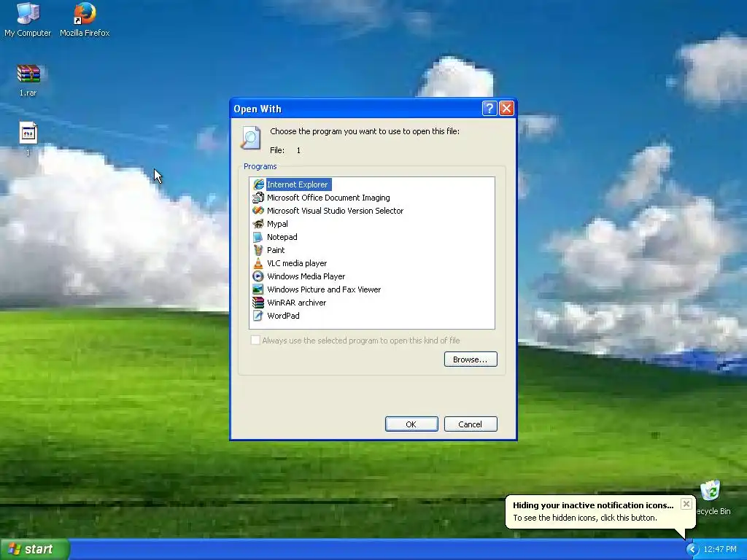Choose Microsoft Visual Studio Version Selector entry
The width and height of the screenshot is (747, 560).
pyautogui.click(x=335, y=211)
